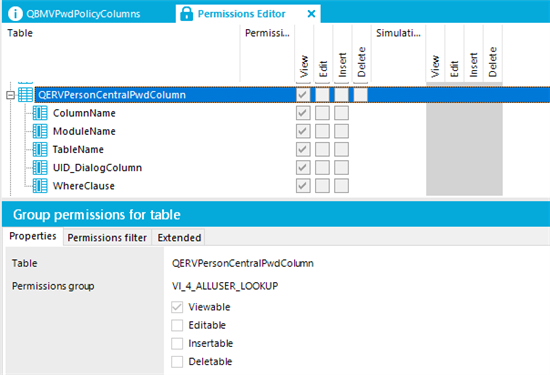Viewport: 550px width, 375px height.
Task: Toggle View checkbox for WhereClause
Action: tap(303, 186)
